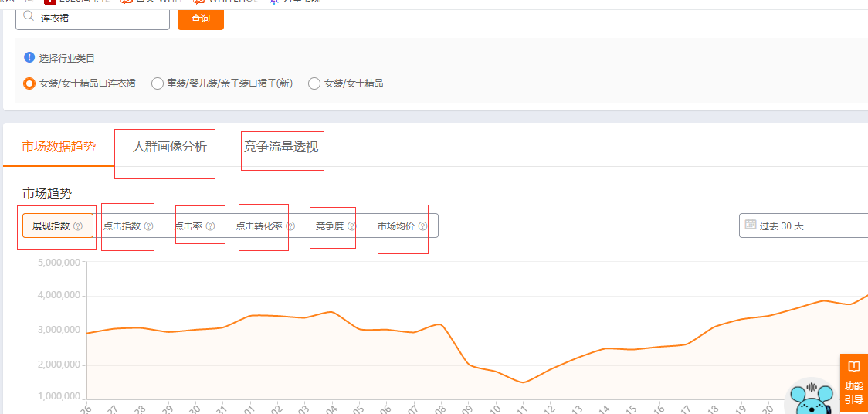
Task: Switch to 竞争流量透视 tab
Action: click(x=281, y=147)
